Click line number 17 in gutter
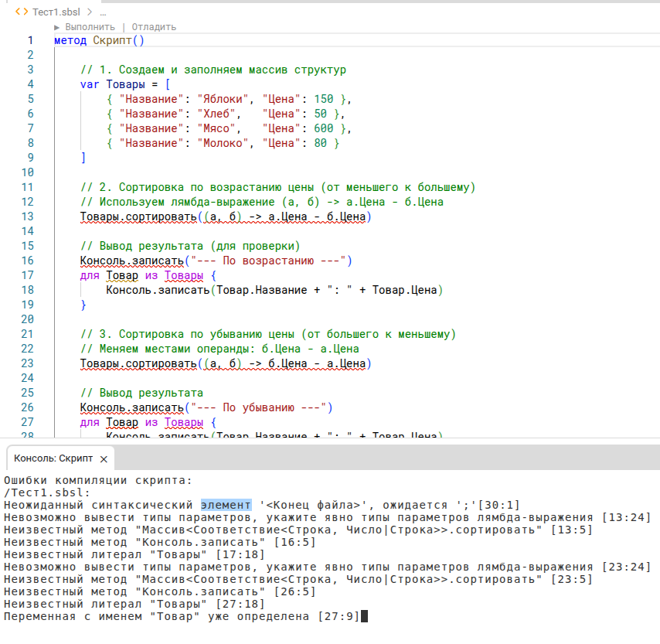 click(27, 275)
